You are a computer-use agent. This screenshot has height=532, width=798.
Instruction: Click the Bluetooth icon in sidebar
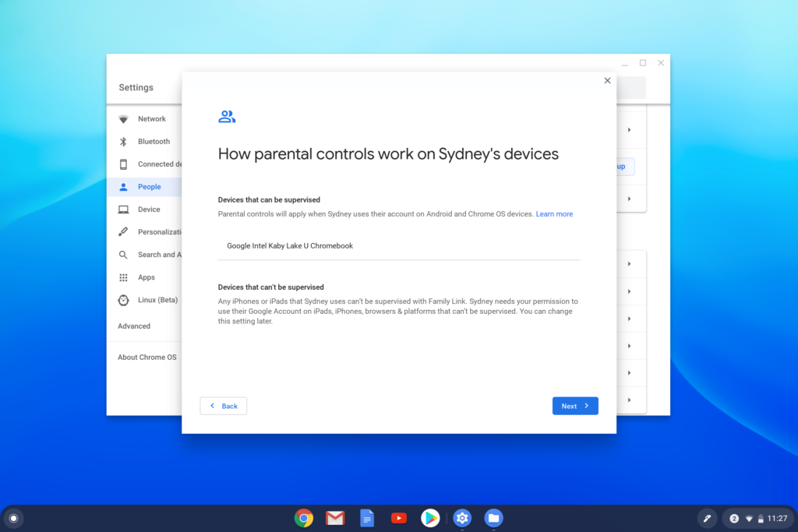123,142
